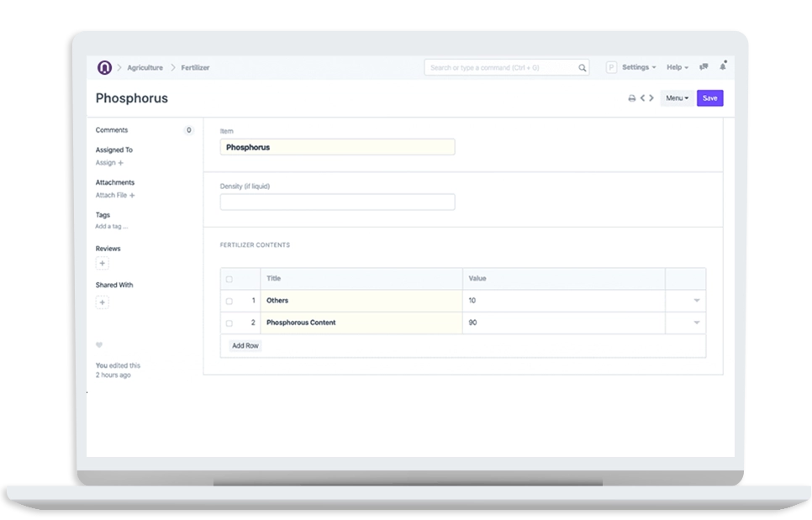Click the Density (if liquid) input field

[337, 202]
